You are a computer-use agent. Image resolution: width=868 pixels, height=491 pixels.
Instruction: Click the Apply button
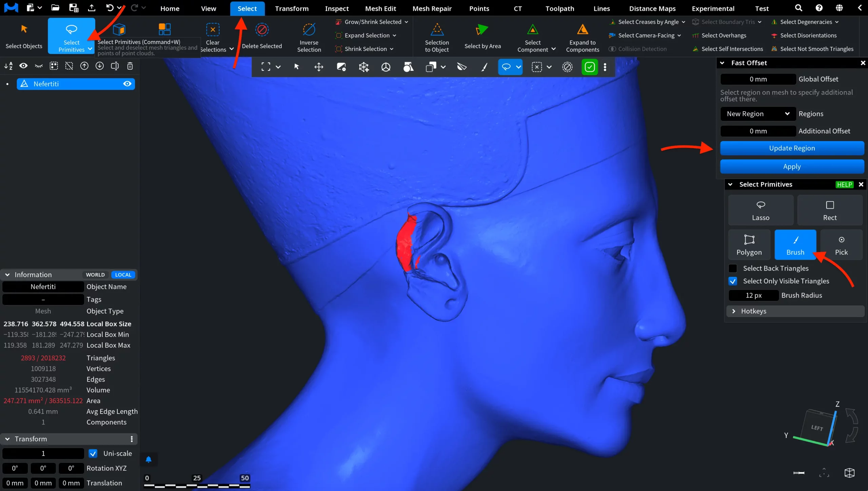coord(792,166)
